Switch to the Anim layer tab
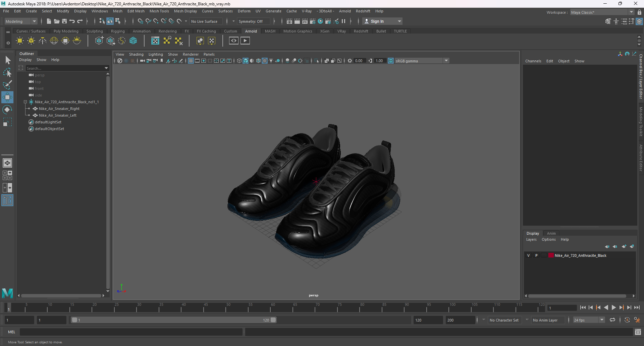The width and height of the screenshot is (644, 346). click(x=551, y=233)
